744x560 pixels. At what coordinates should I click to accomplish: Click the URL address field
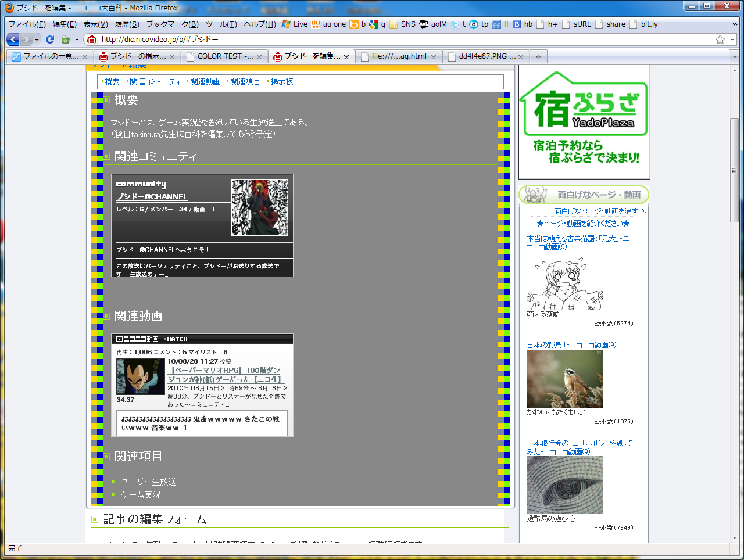pos(406,40)
